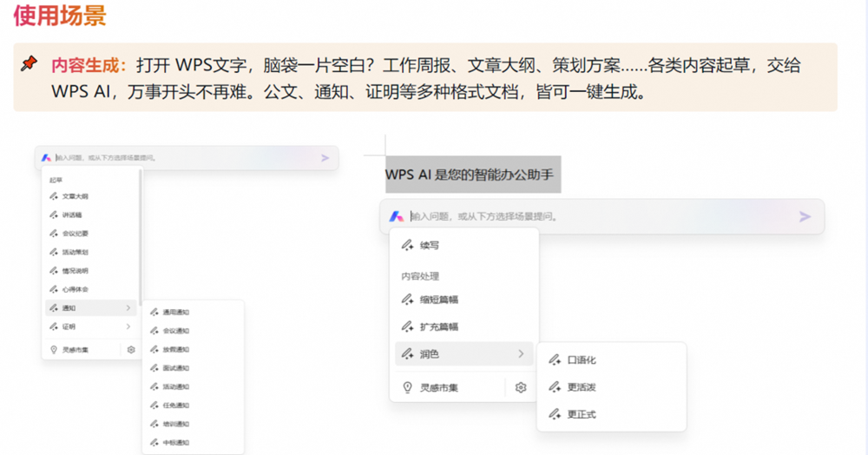Click the 使用场景 heading

click(60, 15)
